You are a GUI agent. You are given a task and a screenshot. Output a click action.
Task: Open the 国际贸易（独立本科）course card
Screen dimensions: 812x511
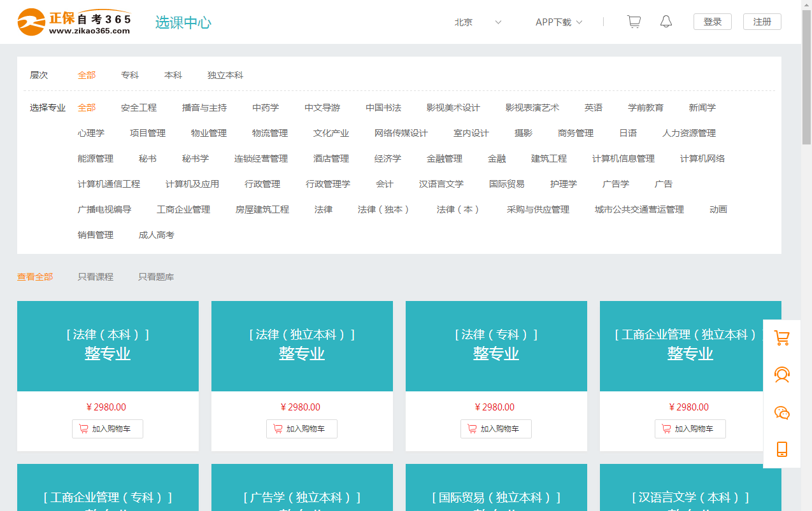pos(496,487)
